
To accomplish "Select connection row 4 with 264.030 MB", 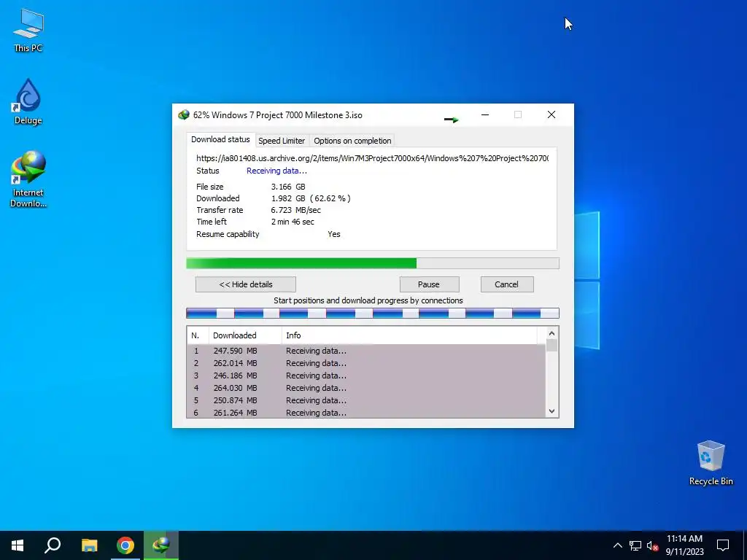I will click(366, 388).
